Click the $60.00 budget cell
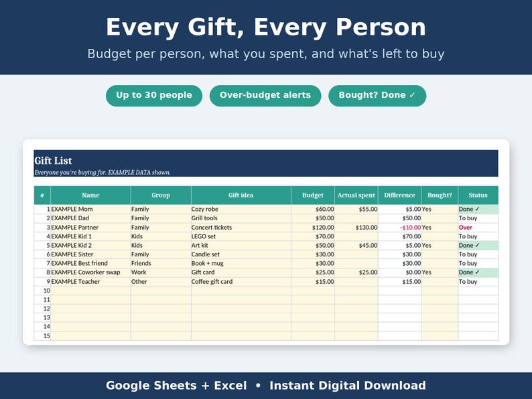 tap(313, 209)
